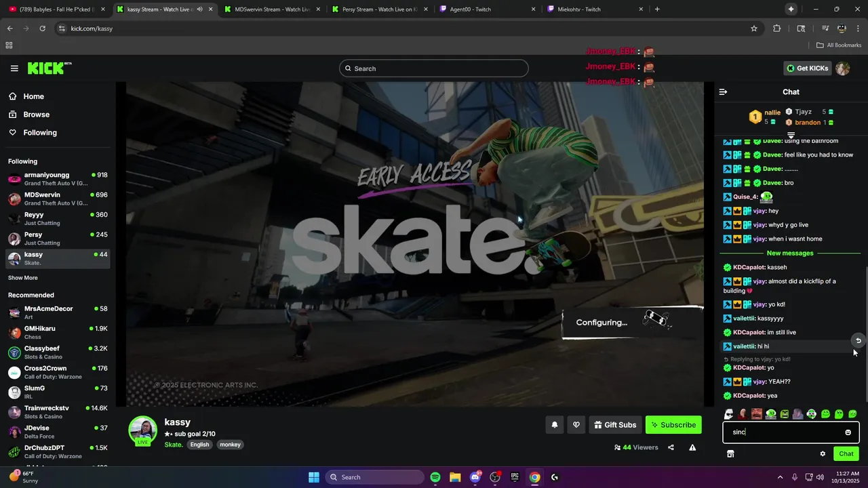
Task: Unfollow kassy with the broken heart button
Action: point(576,425)
